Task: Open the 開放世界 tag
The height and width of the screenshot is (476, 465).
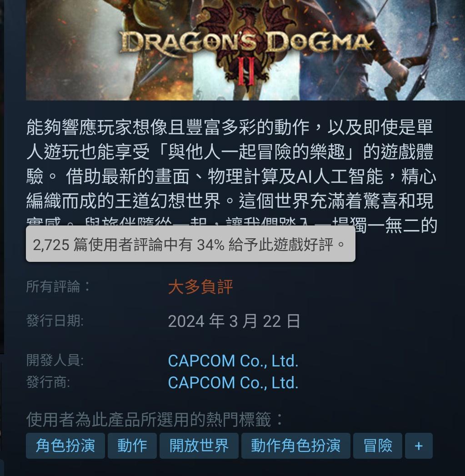Action: point(199,446)
